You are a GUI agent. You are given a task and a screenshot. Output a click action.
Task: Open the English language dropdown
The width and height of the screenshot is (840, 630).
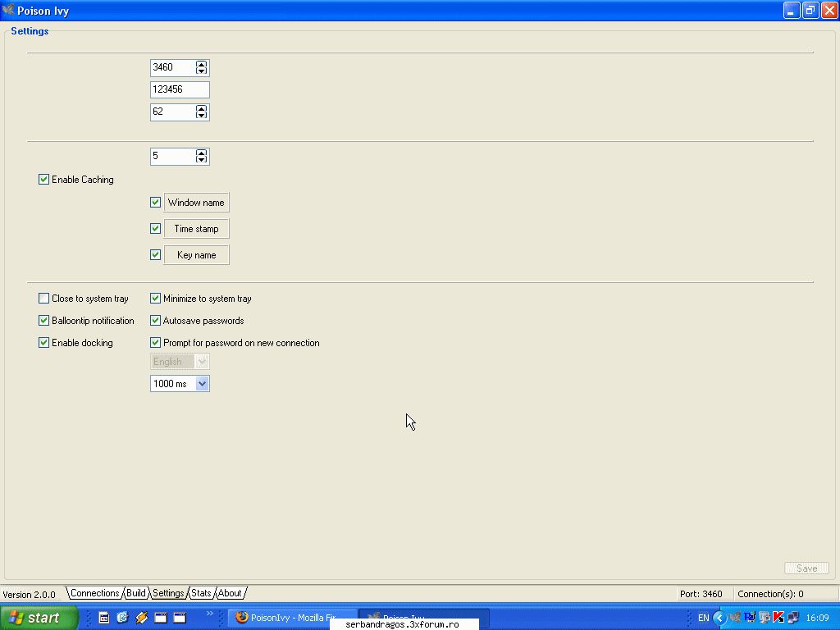[x=180, y=362]
